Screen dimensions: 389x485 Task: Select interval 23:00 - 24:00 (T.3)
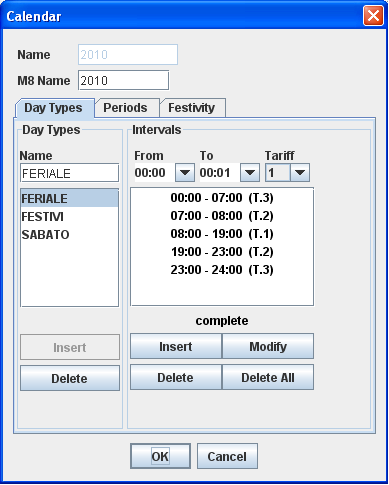tap(222, 270)
